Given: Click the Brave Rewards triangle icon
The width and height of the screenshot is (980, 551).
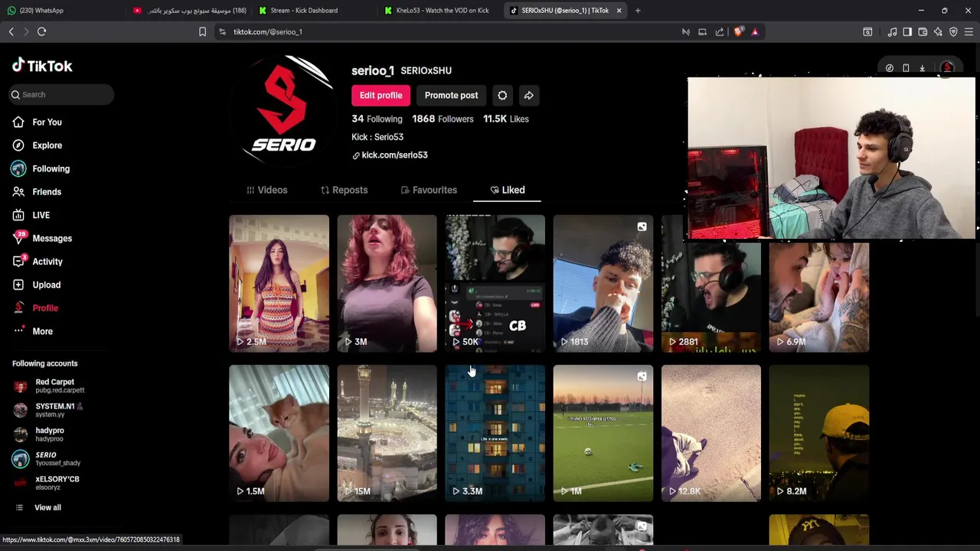Looking at the screenshot, I should click(x=755, y=31).
